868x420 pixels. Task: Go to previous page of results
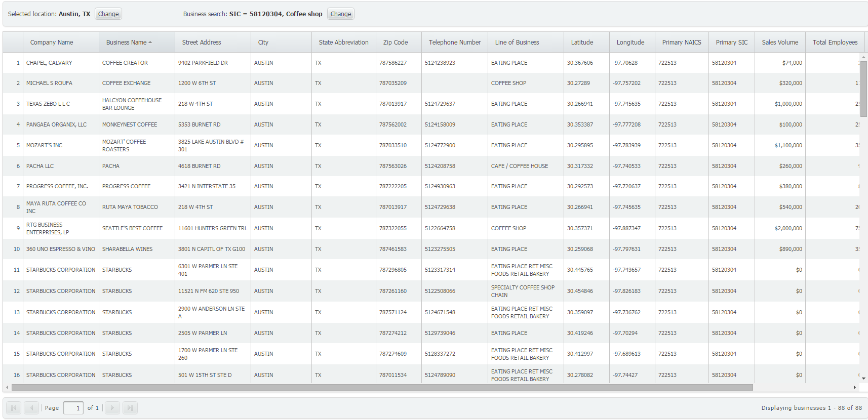[x=31, y=408]
